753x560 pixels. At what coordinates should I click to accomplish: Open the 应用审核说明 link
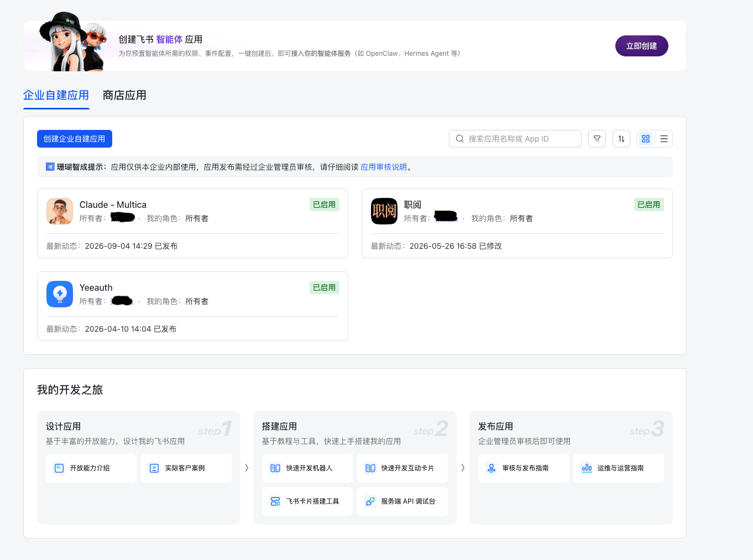tap(384, 167)
